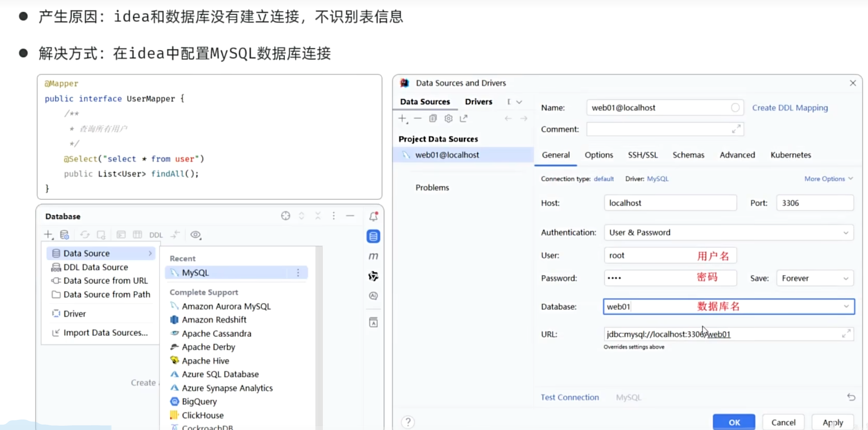
Task: Switch to the Drivers tab
Action: click(478, 102)
